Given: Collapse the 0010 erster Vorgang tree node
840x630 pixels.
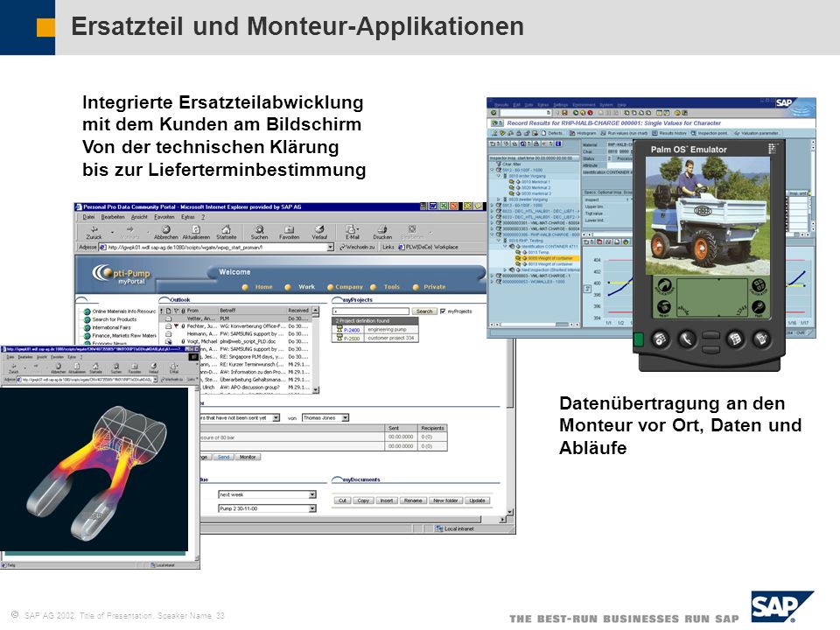Looking at the screenshot, I should [498, 176].
